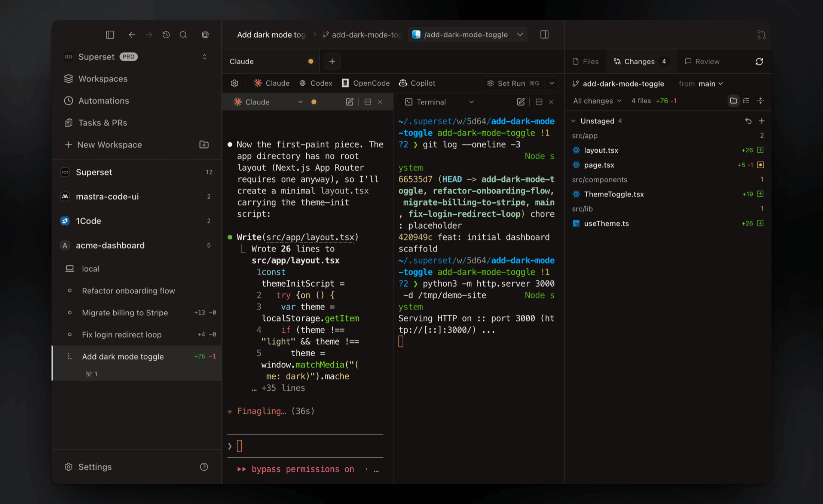Open Automations in the sidebar
The width and height of the screenshot is (823, 504).
[x=136, y=101]
